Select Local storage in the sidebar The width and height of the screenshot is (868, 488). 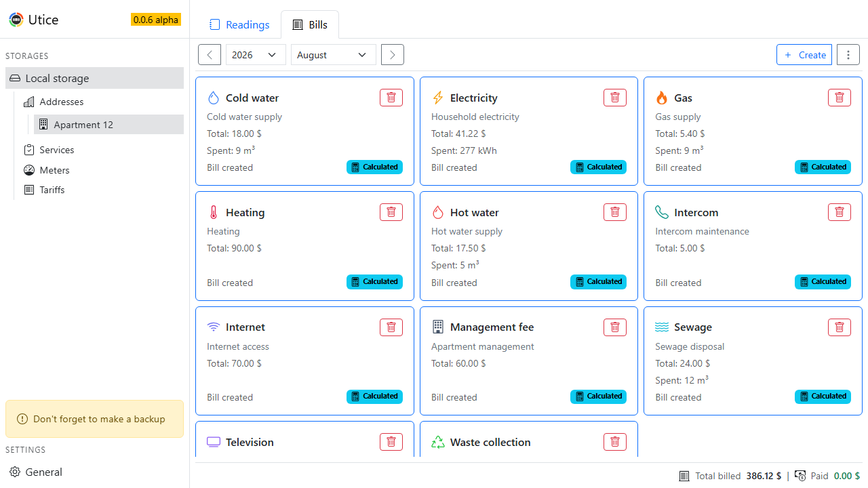pos(95,78)
